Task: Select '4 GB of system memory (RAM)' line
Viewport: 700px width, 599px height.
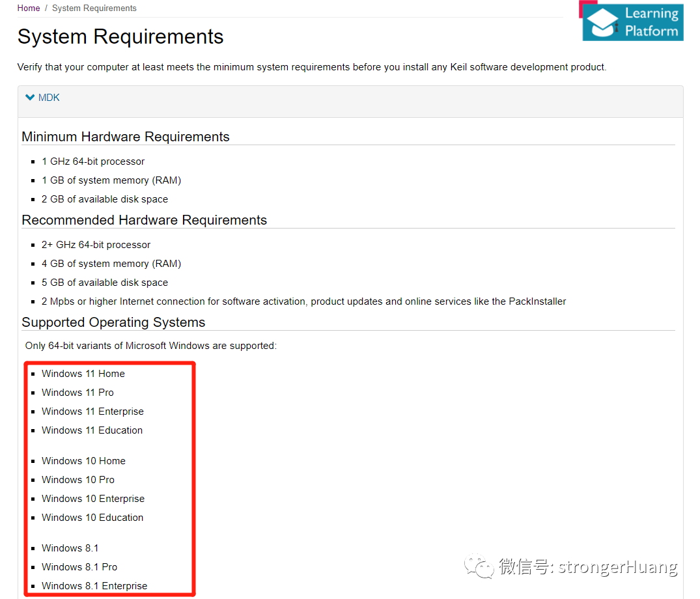Action: click(111, 264)
